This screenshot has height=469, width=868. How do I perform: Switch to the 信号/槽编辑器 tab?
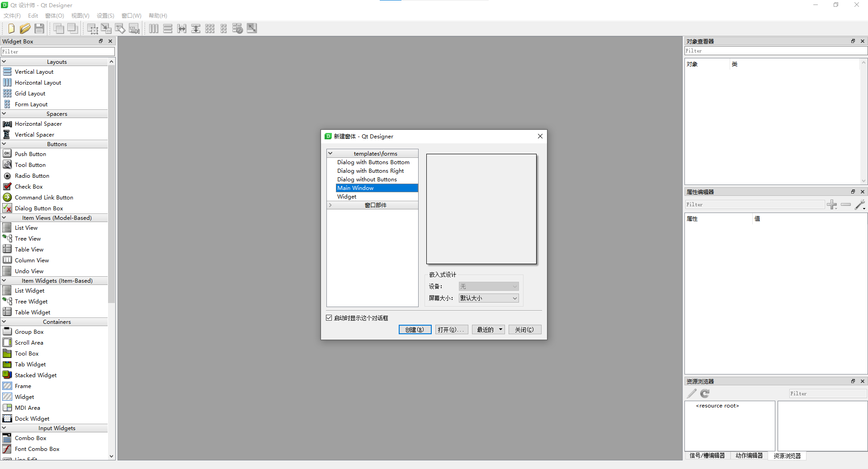[707, 456]
